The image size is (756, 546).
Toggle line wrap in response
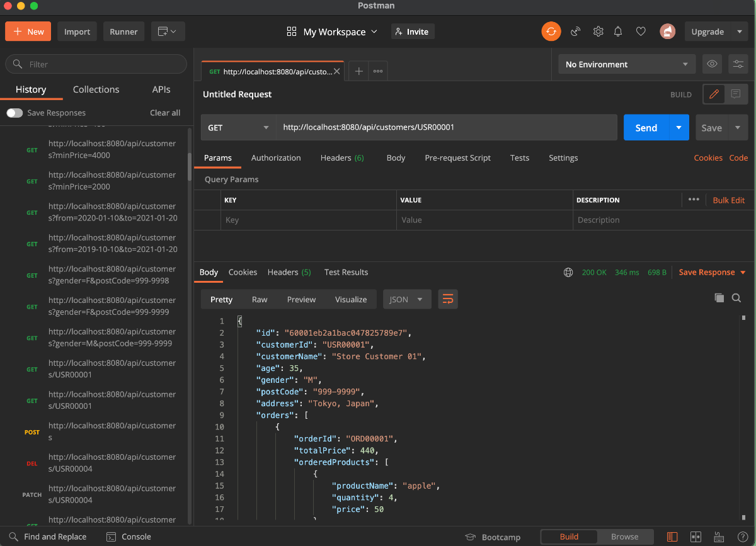point(447,299)
